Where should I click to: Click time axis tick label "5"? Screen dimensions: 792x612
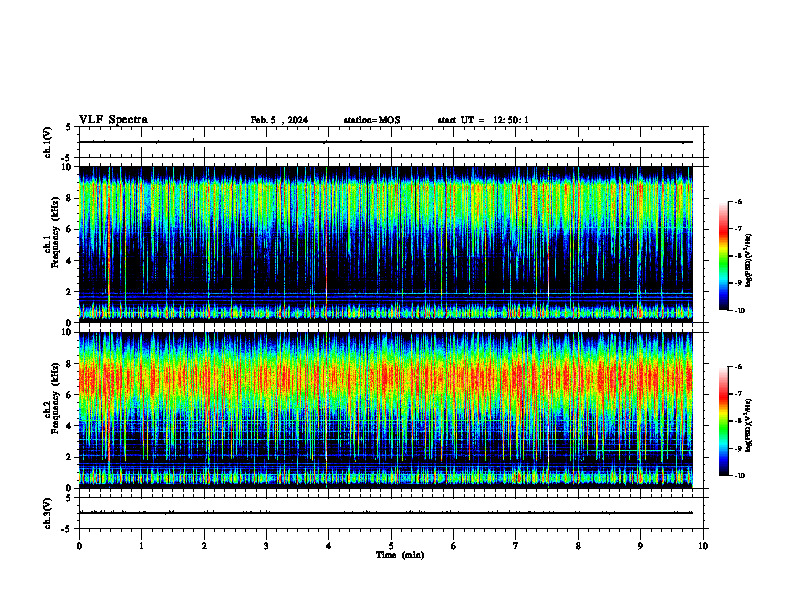tap(391, 546)
